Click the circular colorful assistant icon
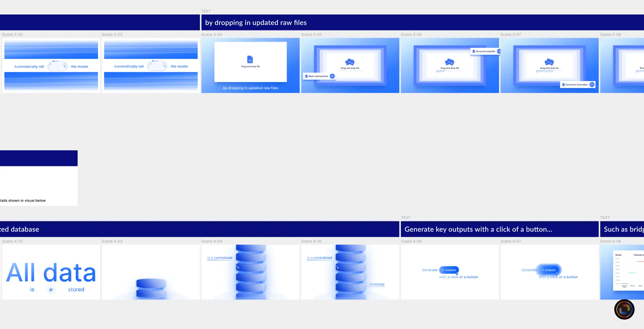The image size is (644, 329). coord(624,309)
